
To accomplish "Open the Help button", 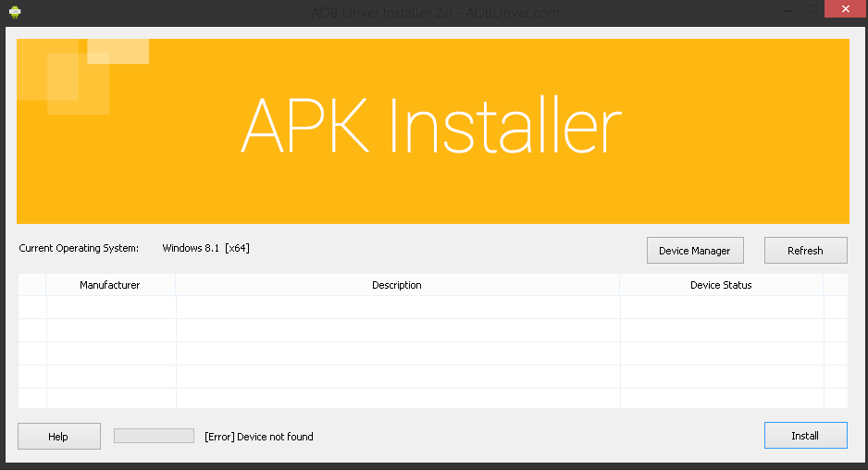I will coord(58,437).
